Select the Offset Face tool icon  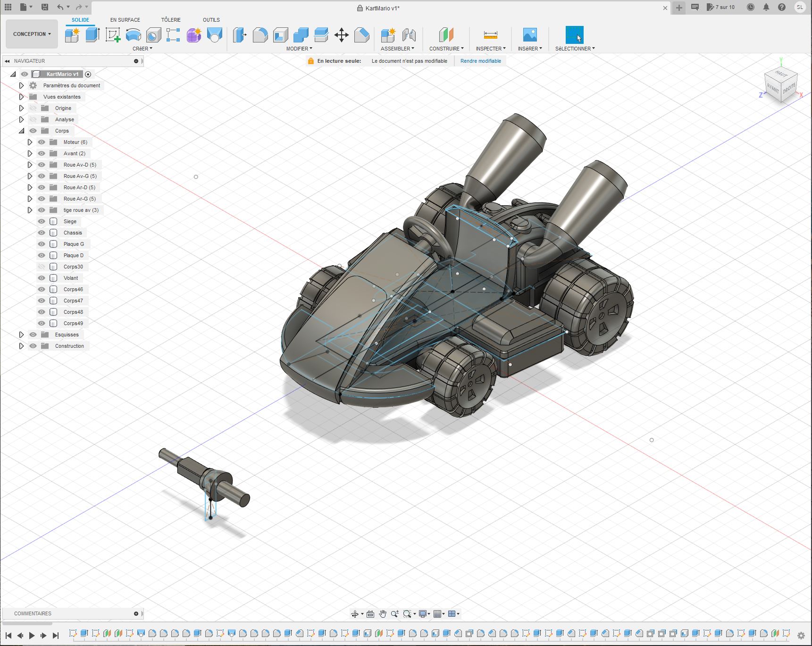pyautogui.click(x=321, y=35)
